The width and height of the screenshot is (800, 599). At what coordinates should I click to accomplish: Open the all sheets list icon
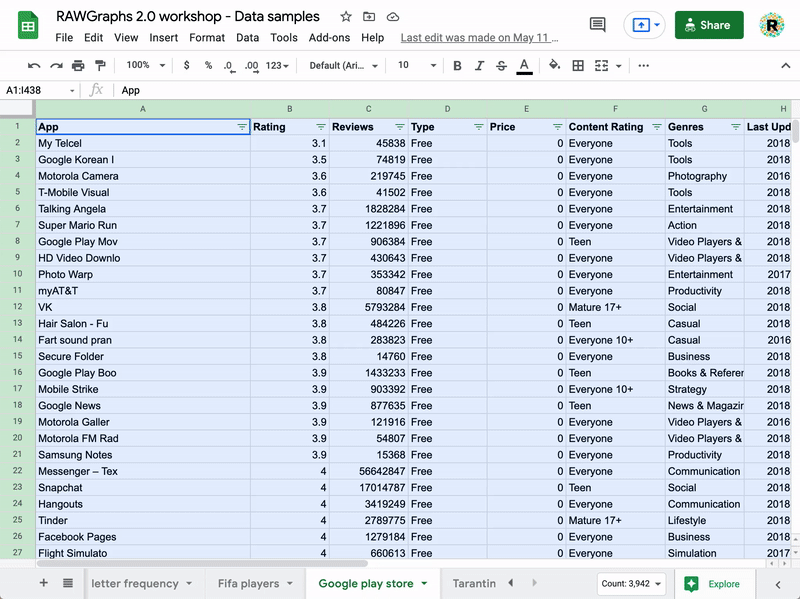68,583
